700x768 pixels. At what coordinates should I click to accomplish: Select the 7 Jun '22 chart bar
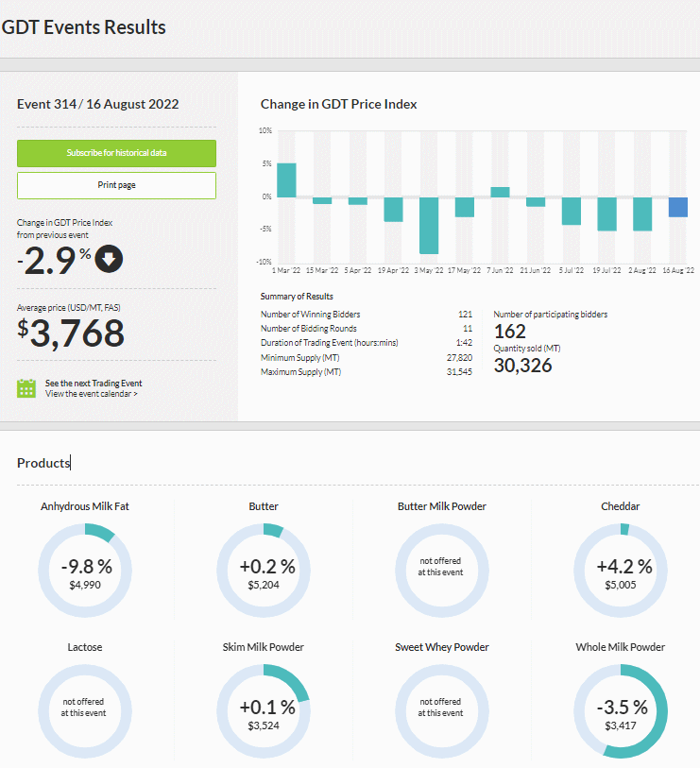coord(500,192)
